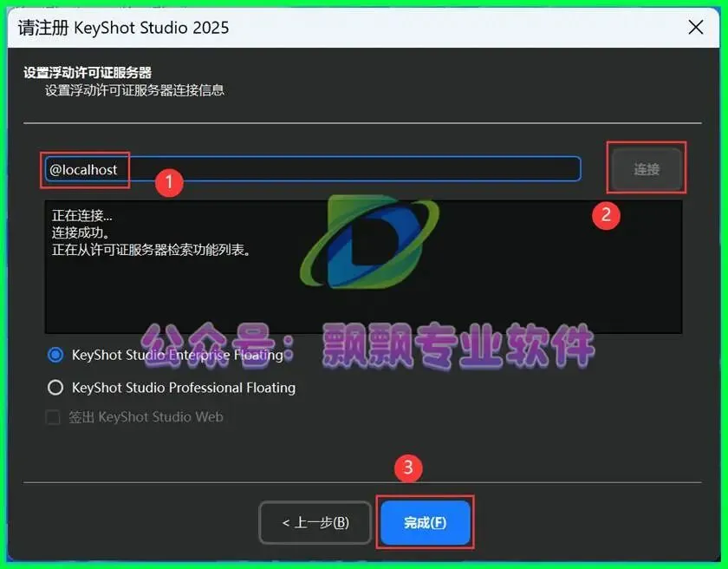Click the 连接 connect button
Screen dimensions: 728x569
647,169
